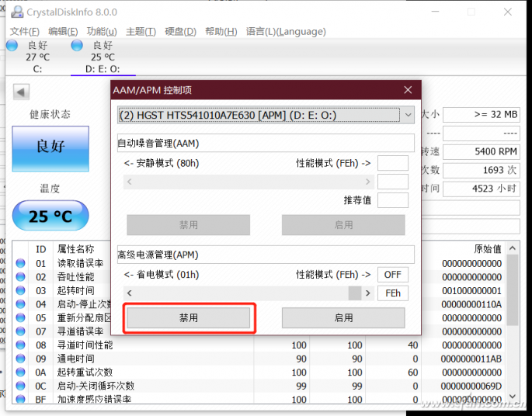Click the status dot for attribute 03 起转时间
Screen dimensions: 532x416
21,290
